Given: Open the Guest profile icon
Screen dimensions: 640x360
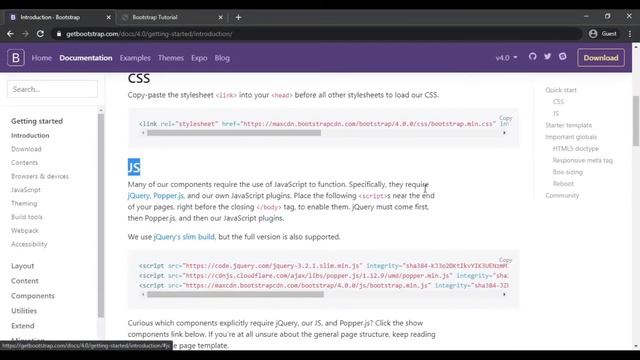Looking at the screenshot, I should coord(593,34).
